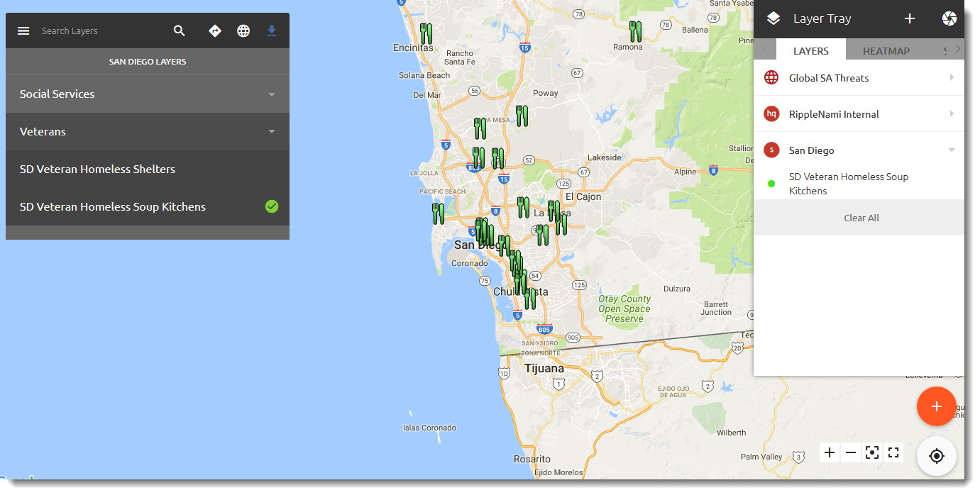
Task: Expand the Veterans category
Action: pos(271,131)
